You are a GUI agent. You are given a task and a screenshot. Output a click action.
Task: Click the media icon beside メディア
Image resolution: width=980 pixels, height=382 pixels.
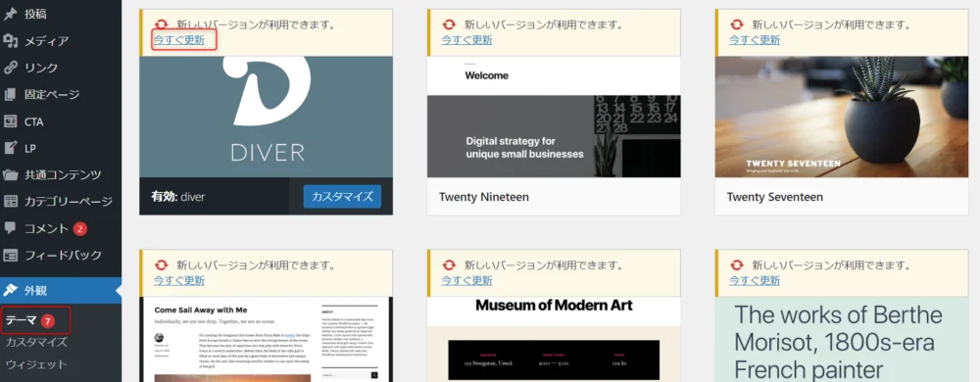click(10, 41)
